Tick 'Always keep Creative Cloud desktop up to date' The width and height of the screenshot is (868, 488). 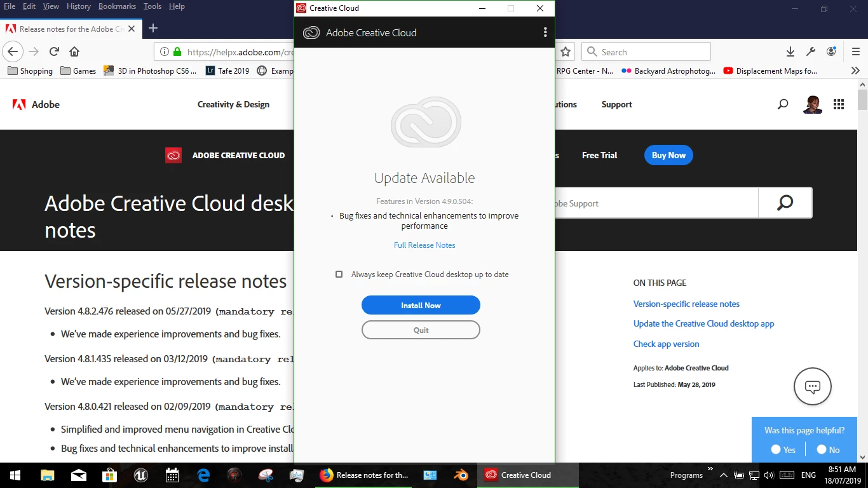[339, 274]
